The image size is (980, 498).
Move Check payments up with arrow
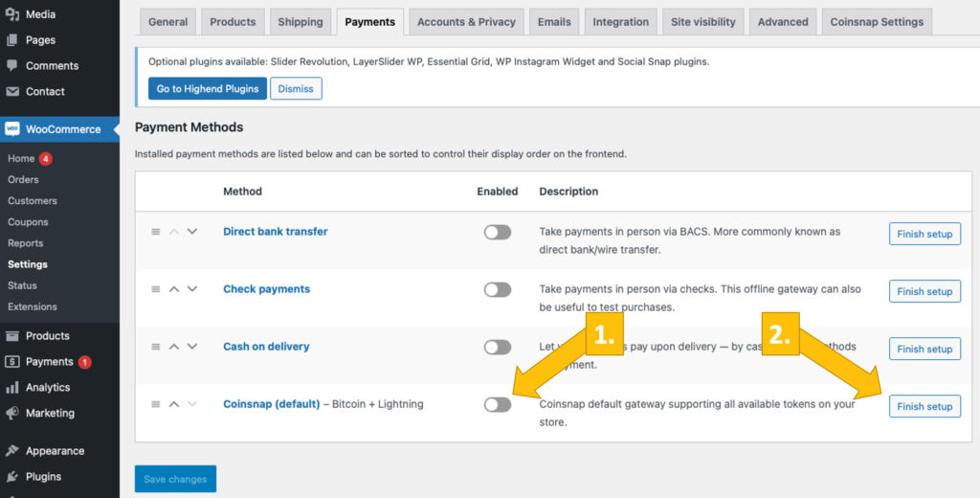point(174,289)
